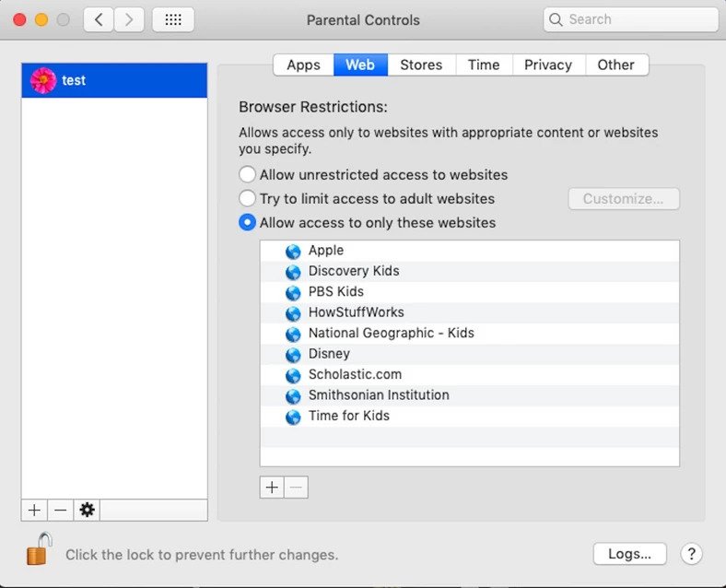Switch to the Stores tab

(421, 65)
